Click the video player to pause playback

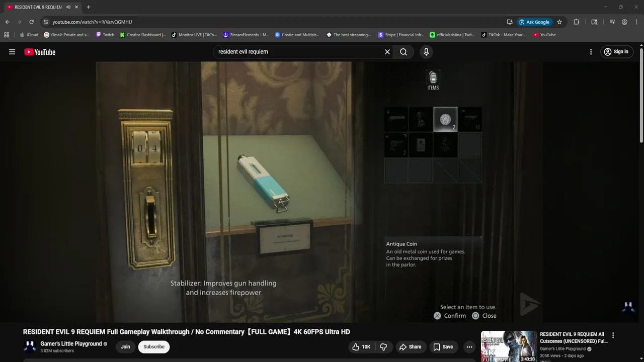coord(319,192)
